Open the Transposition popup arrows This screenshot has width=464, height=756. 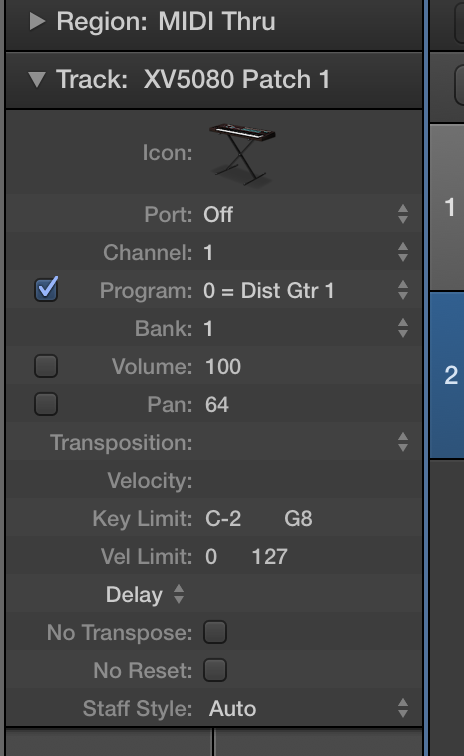403,442
